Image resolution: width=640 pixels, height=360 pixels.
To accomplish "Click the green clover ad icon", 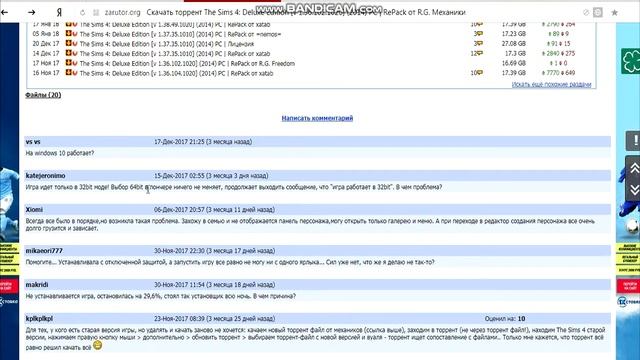I will click(x=631, y=61).
